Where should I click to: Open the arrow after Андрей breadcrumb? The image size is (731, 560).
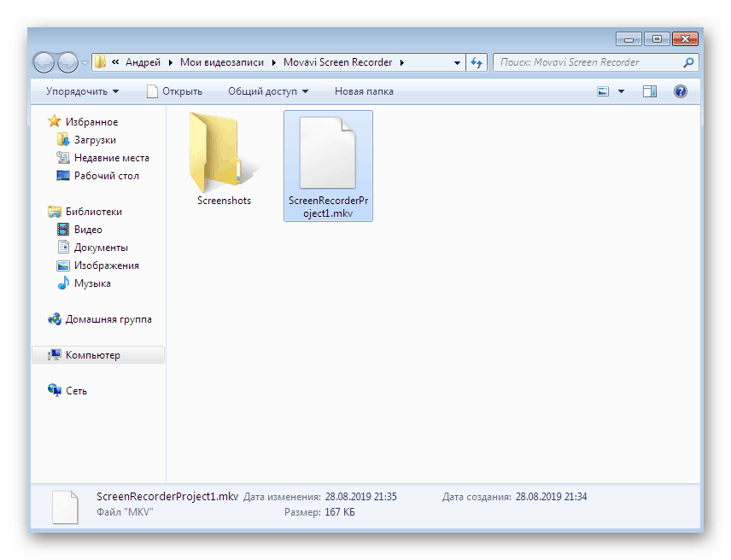[170, 62]
